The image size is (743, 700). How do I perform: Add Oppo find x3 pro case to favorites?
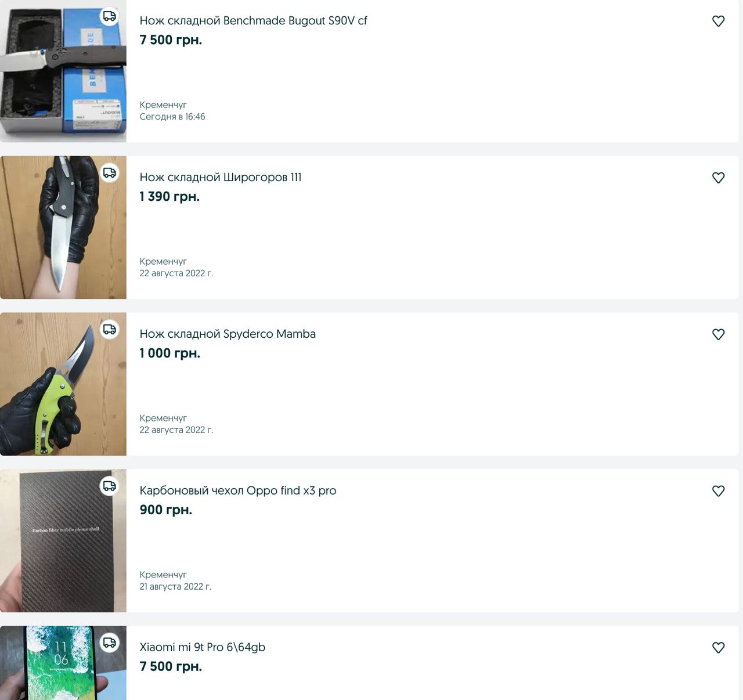click(x=718, y=491)
